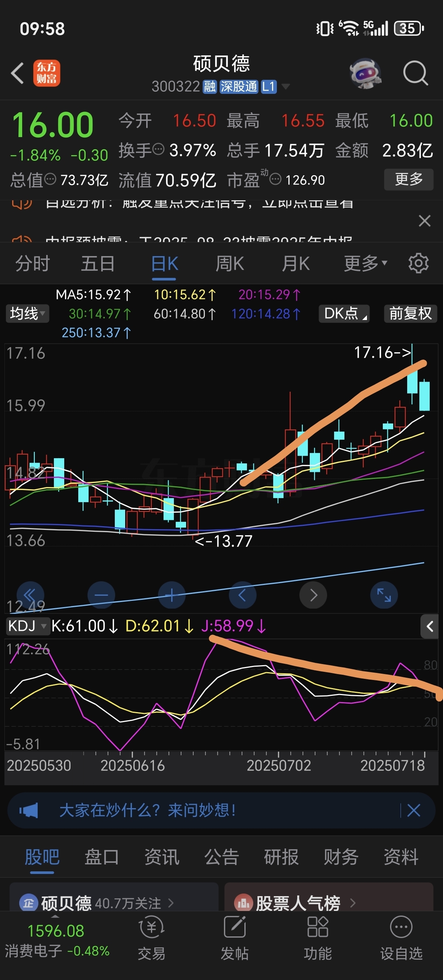Open chart settings gear icon

pos(418,263)
